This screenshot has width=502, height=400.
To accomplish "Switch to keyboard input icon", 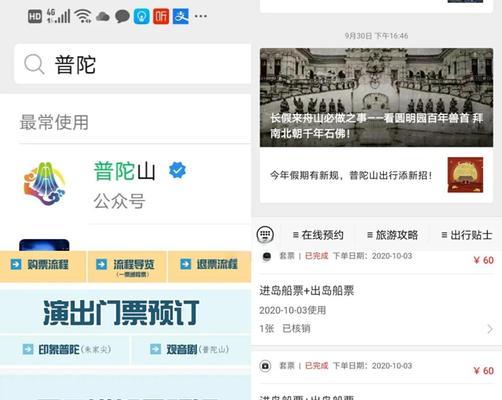I will tap(265, 235).
